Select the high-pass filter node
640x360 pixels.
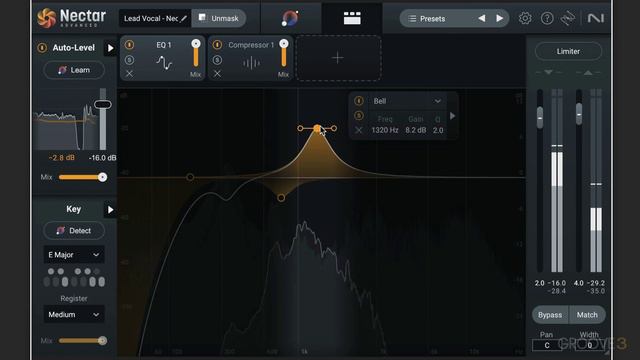click(x=190, y=177)
